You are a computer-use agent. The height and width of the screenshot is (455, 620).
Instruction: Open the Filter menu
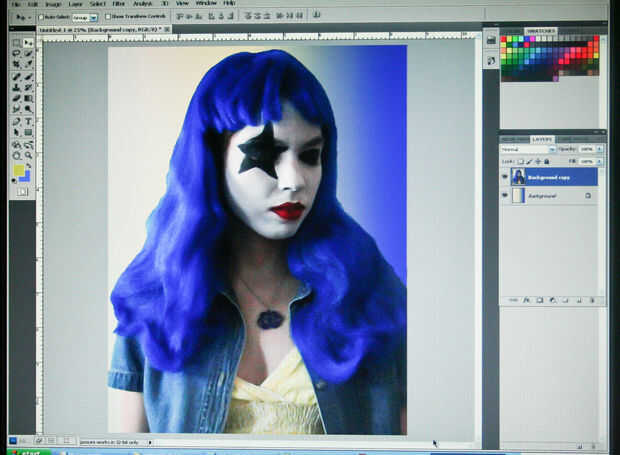pyautogui.click(x=118, y=4)
